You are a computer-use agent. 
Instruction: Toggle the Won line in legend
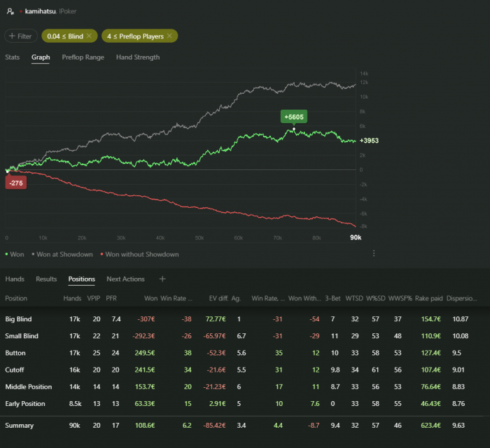[x=15, y=254]
